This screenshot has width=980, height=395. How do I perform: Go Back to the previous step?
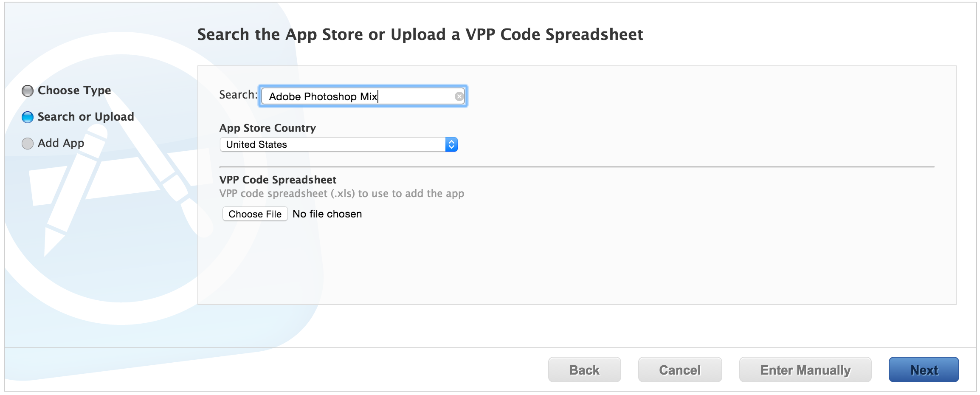click(x=584, y=370)
